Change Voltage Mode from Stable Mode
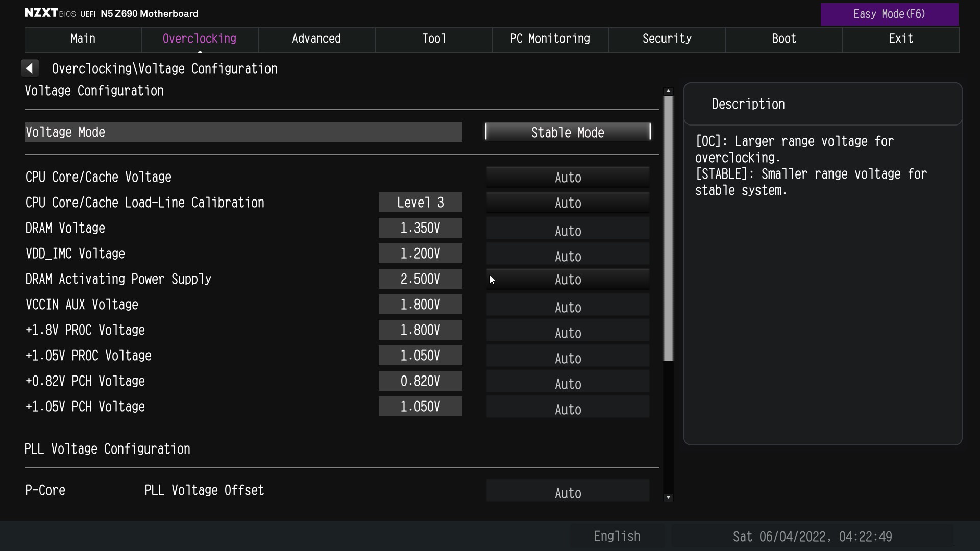Image resolution: width=980 pixels, height=551 pixels. click(568, 132)
